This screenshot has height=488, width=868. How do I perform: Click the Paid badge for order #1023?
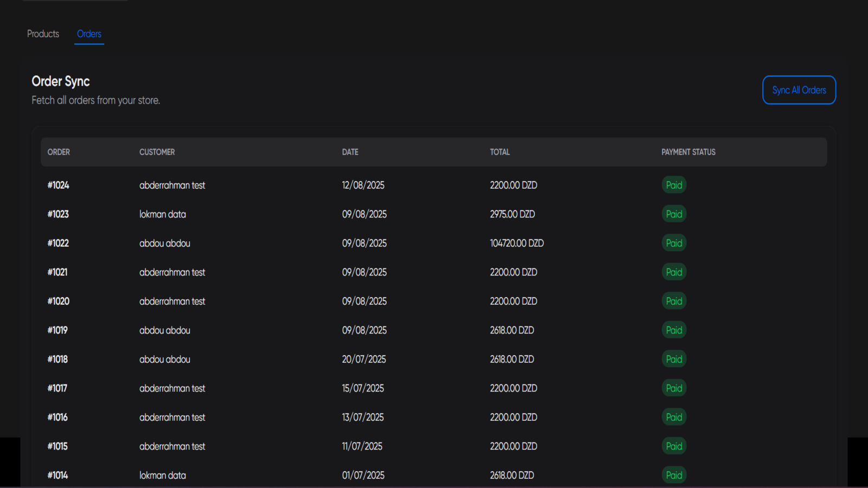674,214
